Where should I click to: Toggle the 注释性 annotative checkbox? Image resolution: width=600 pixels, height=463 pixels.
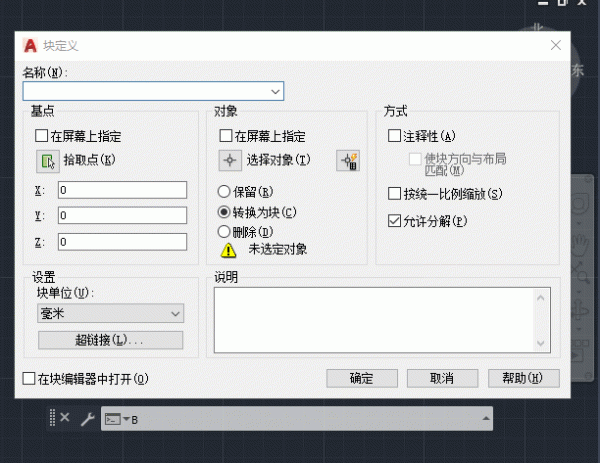pyautogui.click(x=394, y=136)
